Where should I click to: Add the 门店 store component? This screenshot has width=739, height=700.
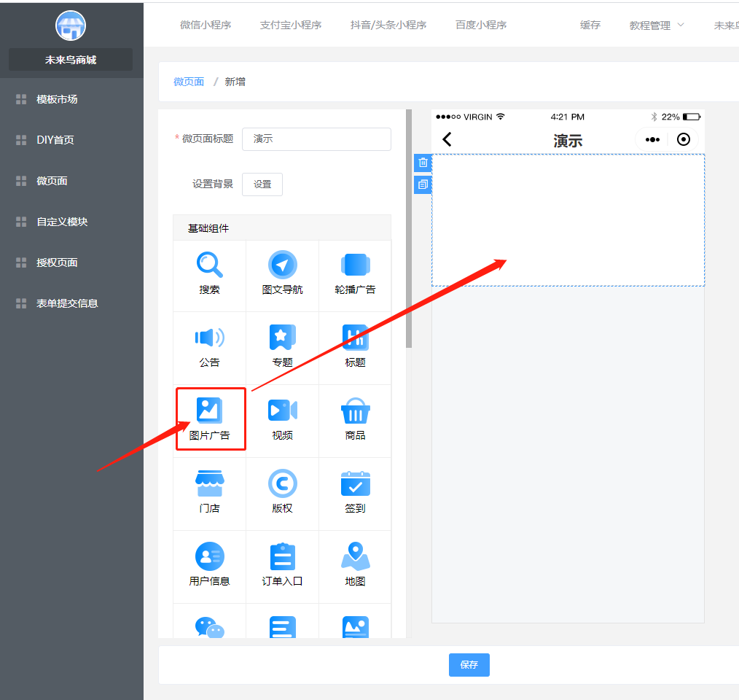pos(209,492)
